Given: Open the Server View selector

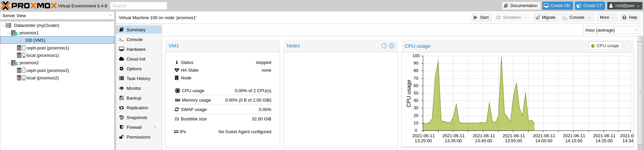Looking at the screenshot, I should [57, 16].
